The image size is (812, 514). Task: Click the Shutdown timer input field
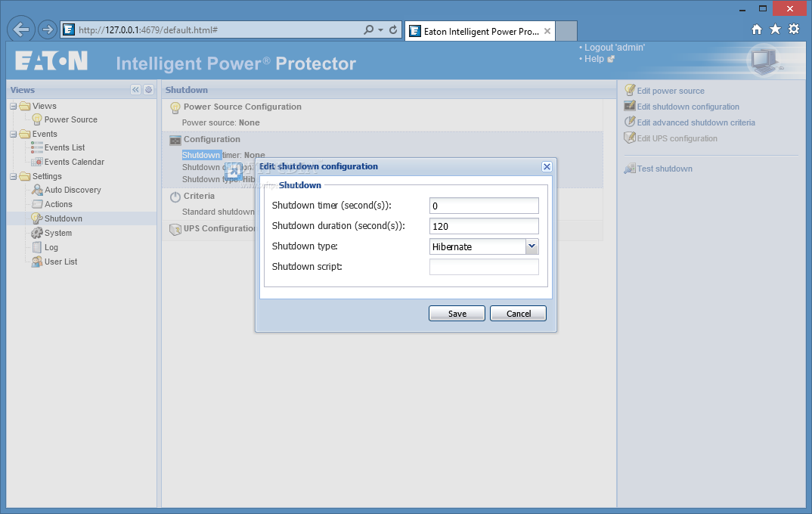[484, 206]
